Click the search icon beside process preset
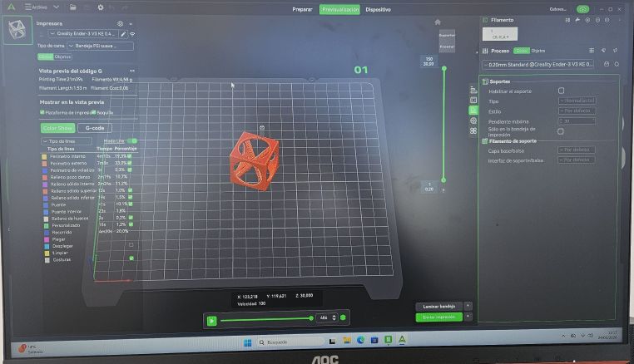 click(617, 64)
